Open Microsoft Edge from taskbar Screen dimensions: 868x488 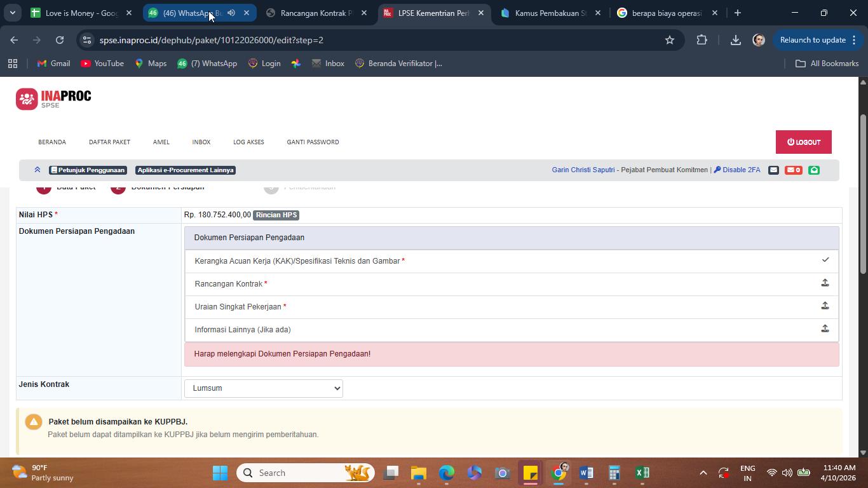[446, 473]
